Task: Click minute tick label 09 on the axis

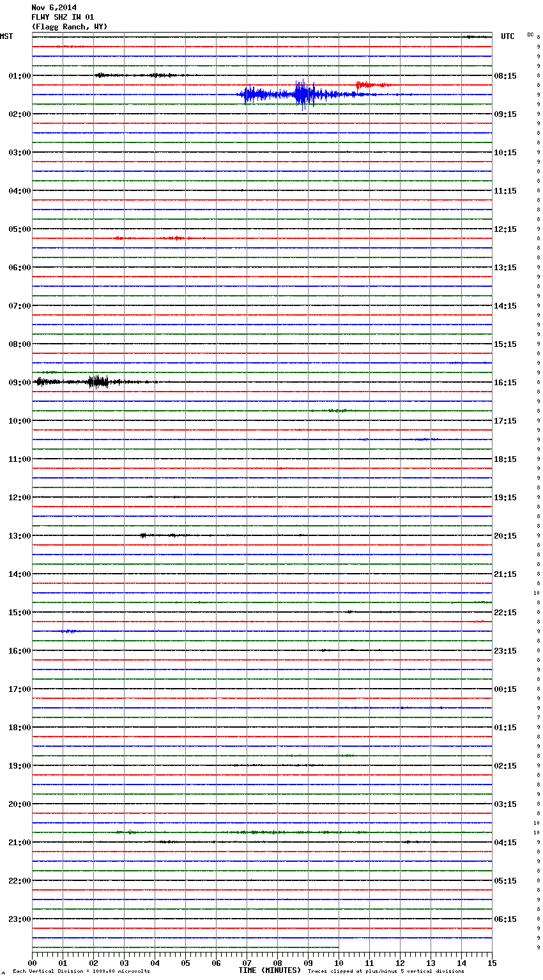Action: [x=308, y=963]
